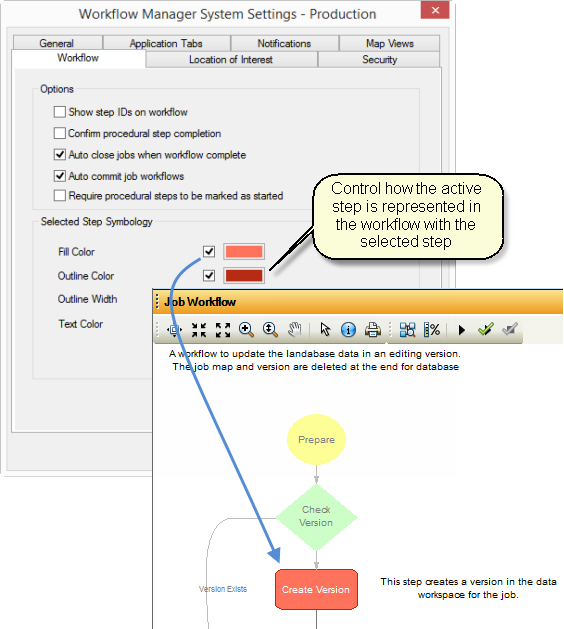Viewport: 564px width, 629px height.
Task: Click the blue information icon
Action: coord(348,330)
